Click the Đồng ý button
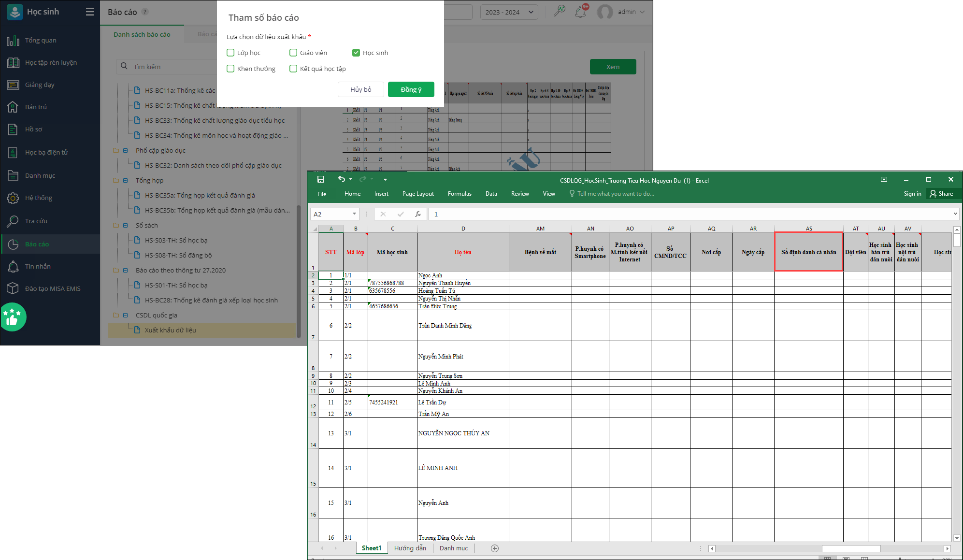The height and width of the screenshot is (560, 963). (411, 89)
